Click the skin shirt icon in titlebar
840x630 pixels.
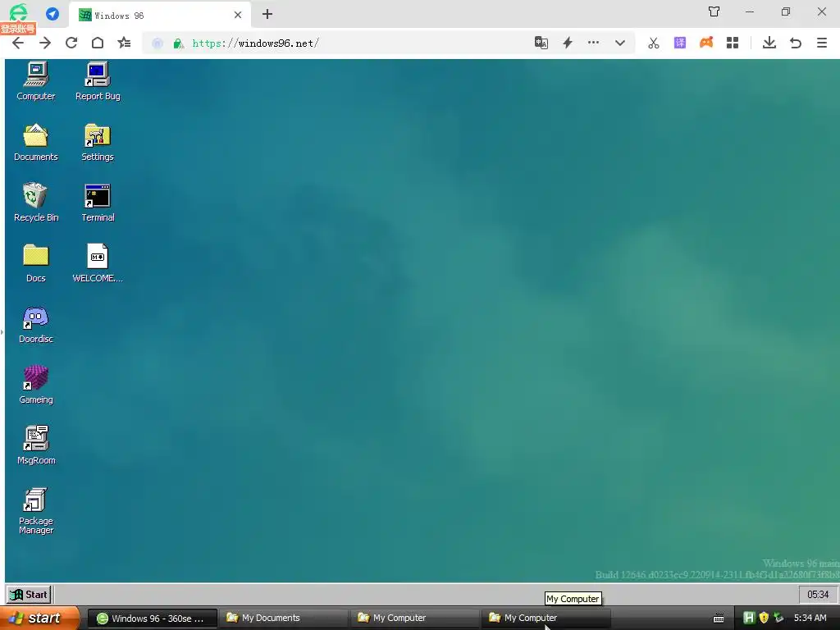pyautogui.click(x=714, y=11)
